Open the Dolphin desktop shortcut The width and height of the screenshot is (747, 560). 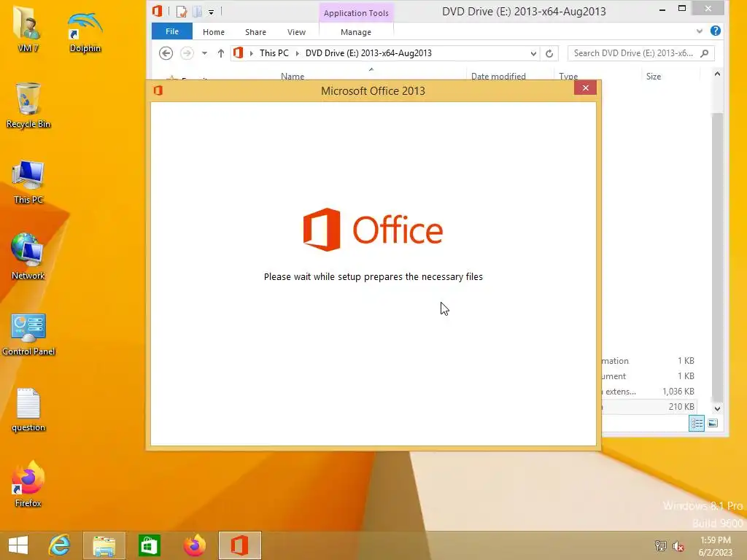[85, 31]
